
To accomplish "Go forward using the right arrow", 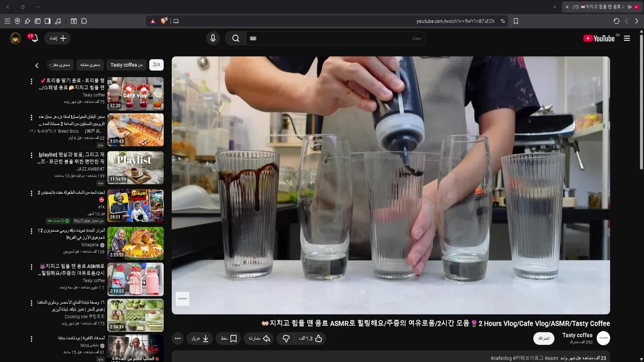I will pos(636,21).
